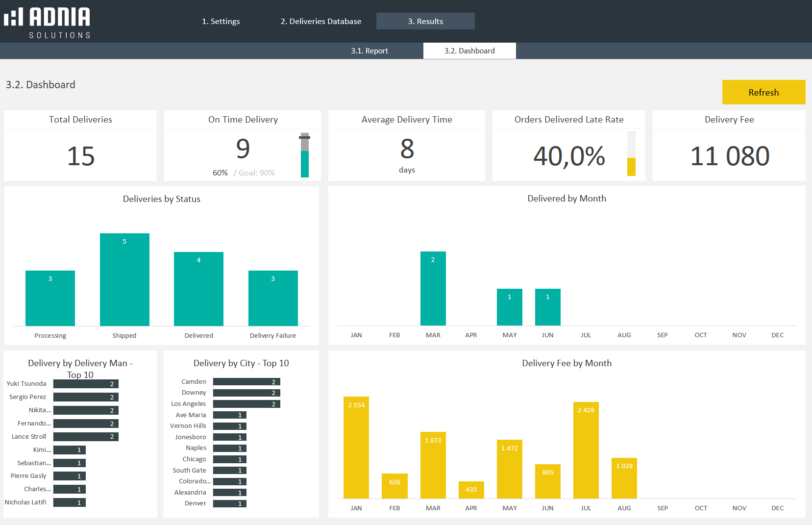Select the JUL 2 428 fee bar

586,450
